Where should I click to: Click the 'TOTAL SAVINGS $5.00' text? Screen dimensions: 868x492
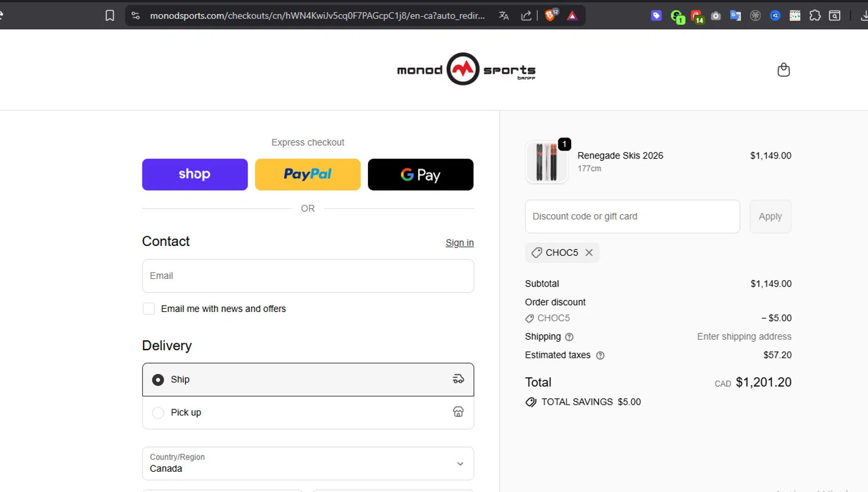[591, 402]
